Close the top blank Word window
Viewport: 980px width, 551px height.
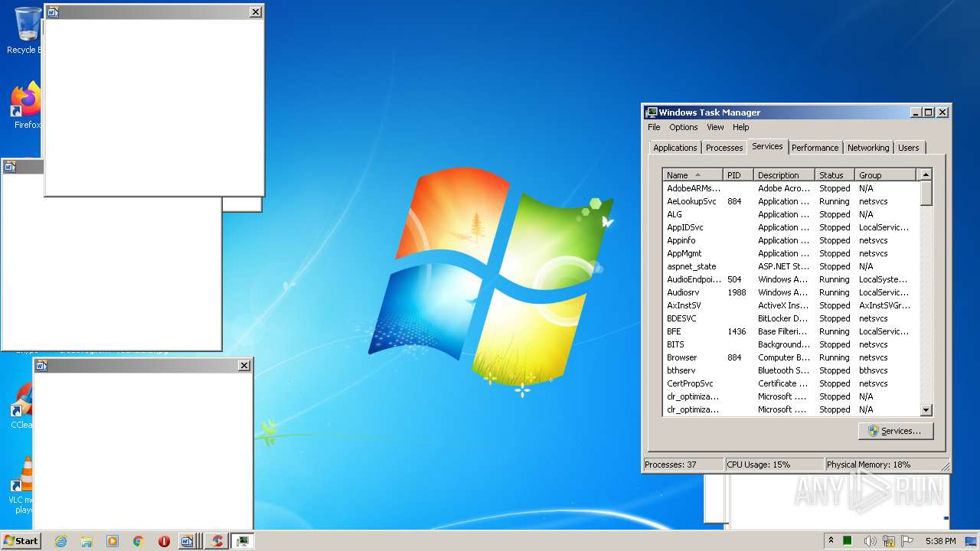[256, 11]
